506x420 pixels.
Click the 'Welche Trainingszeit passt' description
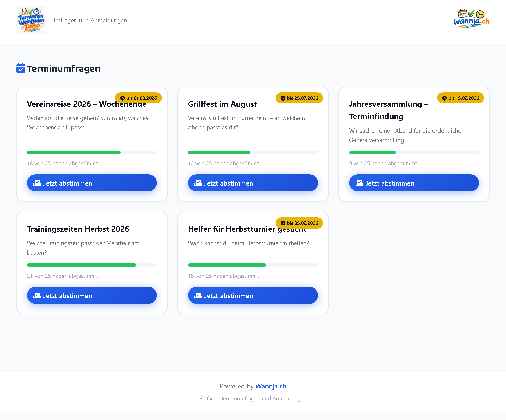83,248
